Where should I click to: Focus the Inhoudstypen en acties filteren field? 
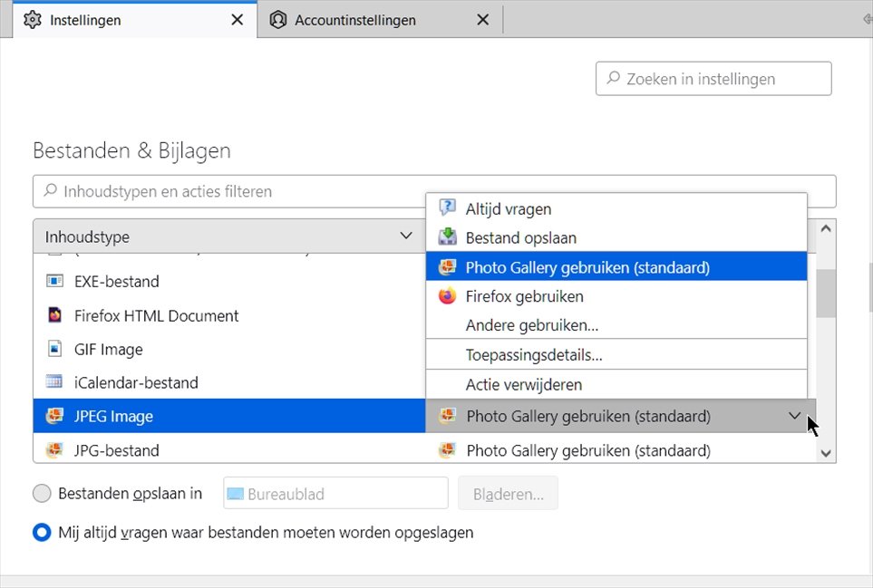pos(435,192)
